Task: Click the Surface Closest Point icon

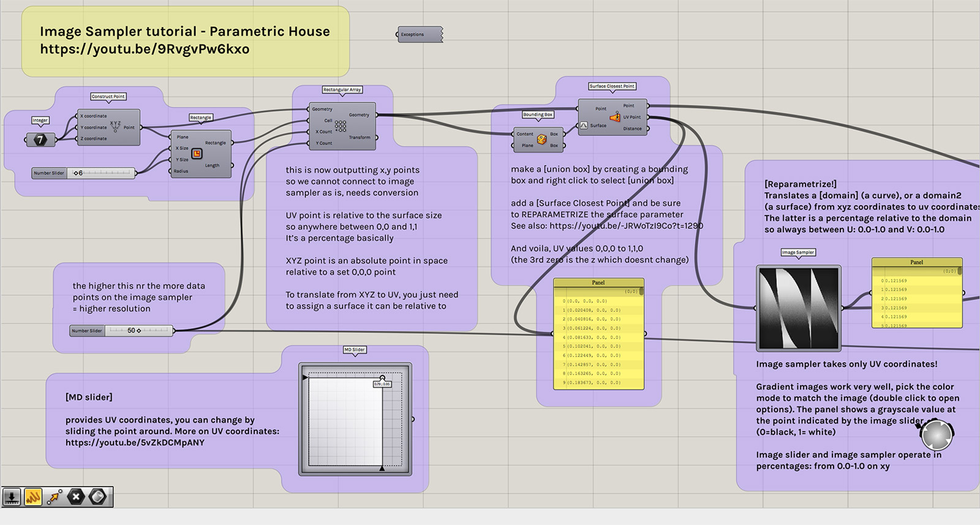Action: click(x=615, y=117)
